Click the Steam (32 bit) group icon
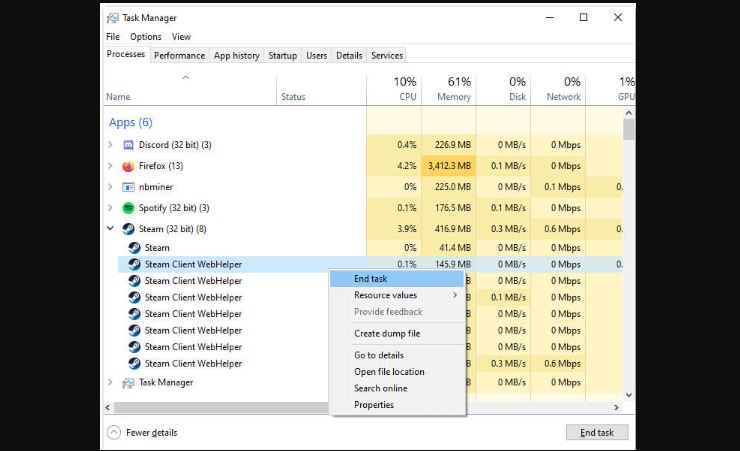Image resolution: width=740 pixels, height=451 pixels. (x=128, y=229)
